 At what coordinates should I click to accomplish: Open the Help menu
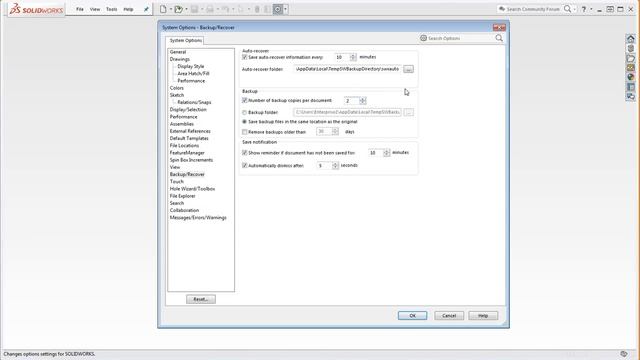click(128, 9)
